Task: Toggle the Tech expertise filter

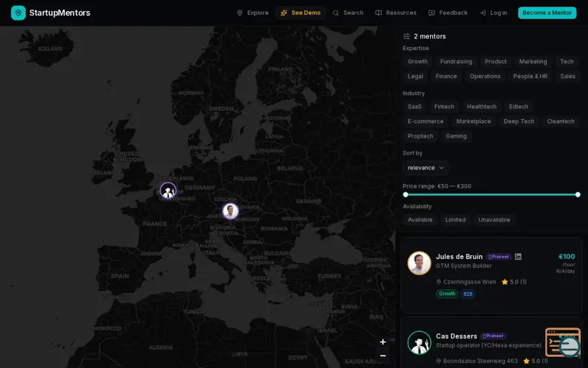Action: (567, 62)
